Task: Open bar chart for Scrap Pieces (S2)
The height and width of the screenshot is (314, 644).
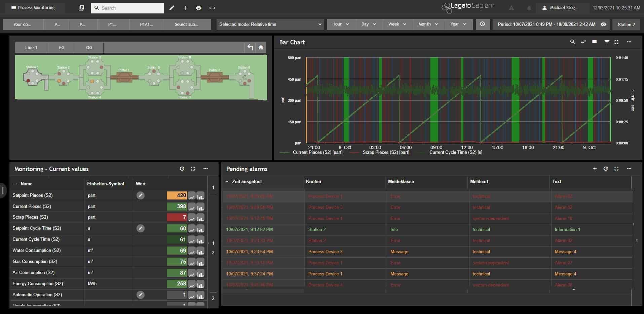Action: [200, 218]
